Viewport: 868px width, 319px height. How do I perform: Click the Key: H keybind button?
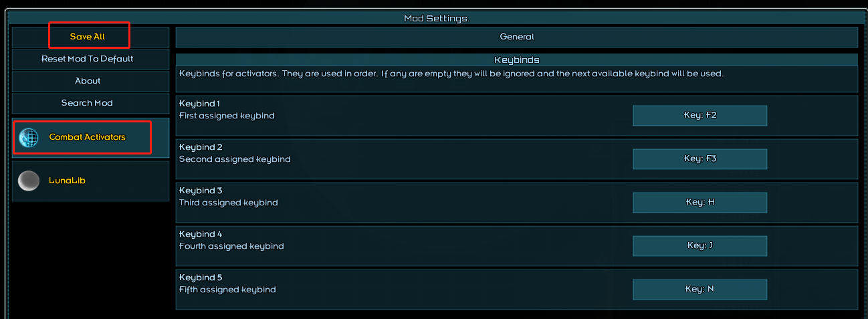click(699, 202)
